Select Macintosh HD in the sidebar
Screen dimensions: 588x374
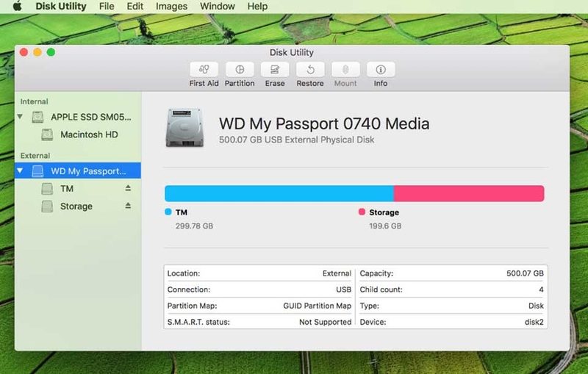click(x=78, y=134)
